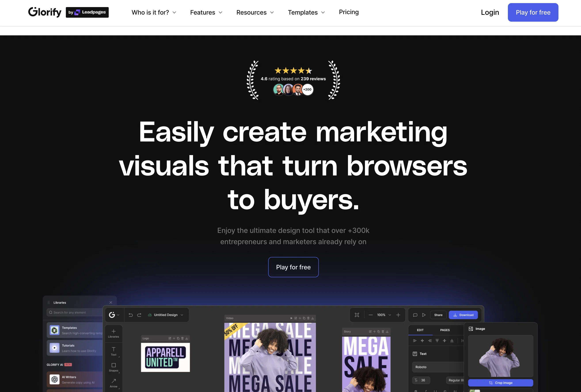581x392 pixels.
Task: Click the duplicate icon on the Logo frame
Action: [178, 338]
